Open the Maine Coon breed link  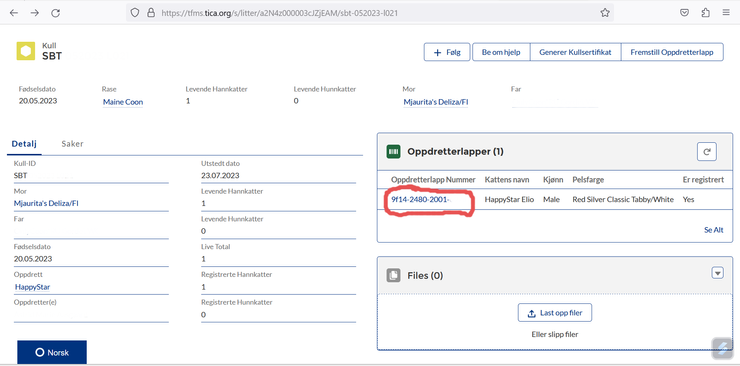point(123,102)
